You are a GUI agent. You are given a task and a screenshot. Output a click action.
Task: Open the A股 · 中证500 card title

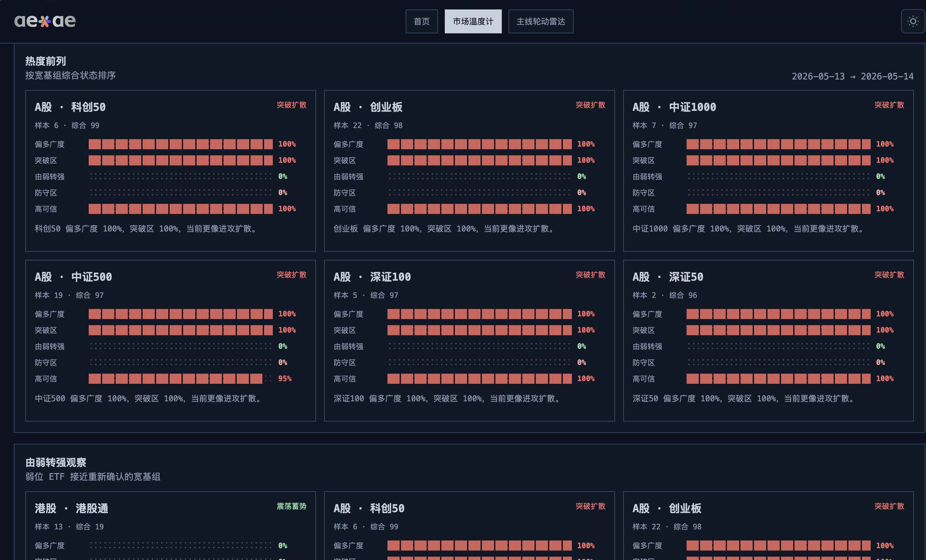[x=73, y=277]
